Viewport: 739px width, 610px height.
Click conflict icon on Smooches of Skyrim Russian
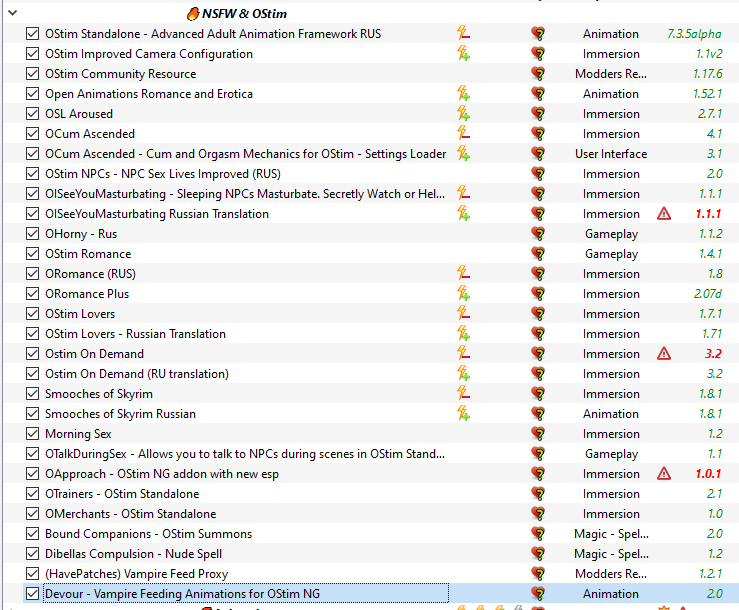(463, 413)
